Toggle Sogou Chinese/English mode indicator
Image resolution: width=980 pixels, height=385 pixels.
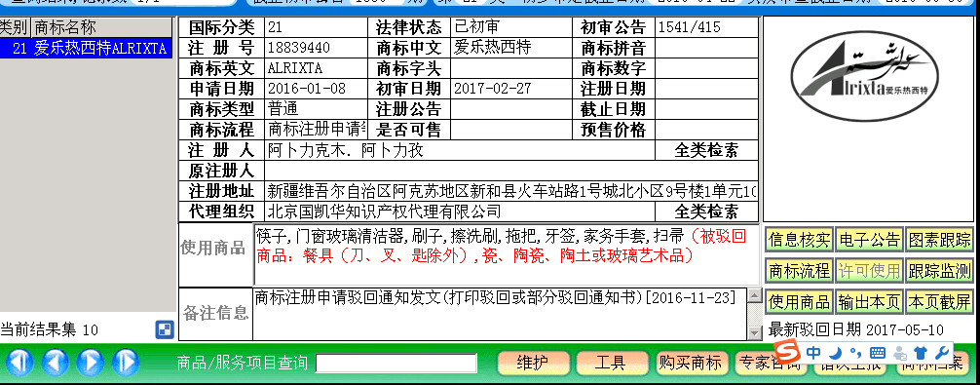[x=813, y=352]
